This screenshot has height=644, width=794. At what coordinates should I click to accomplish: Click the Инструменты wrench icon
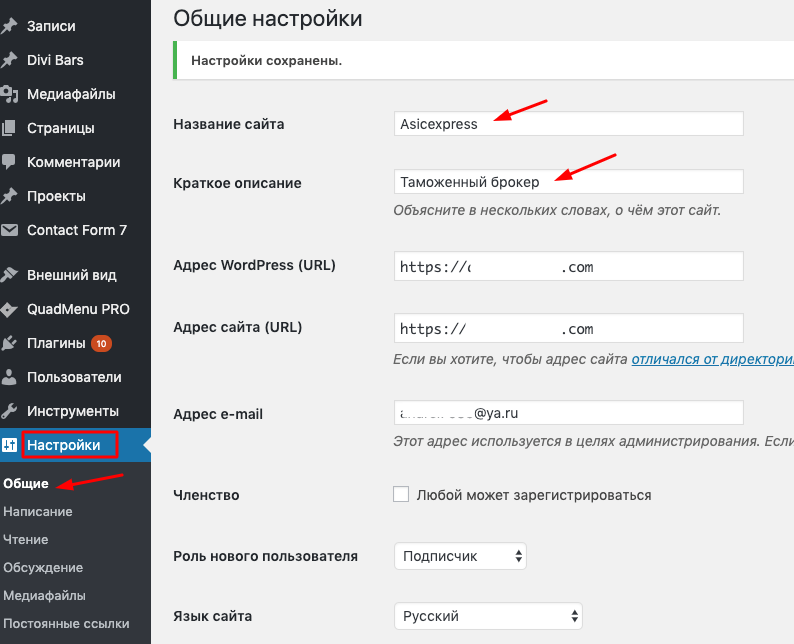pyautogui.click(x=9, y=411)
